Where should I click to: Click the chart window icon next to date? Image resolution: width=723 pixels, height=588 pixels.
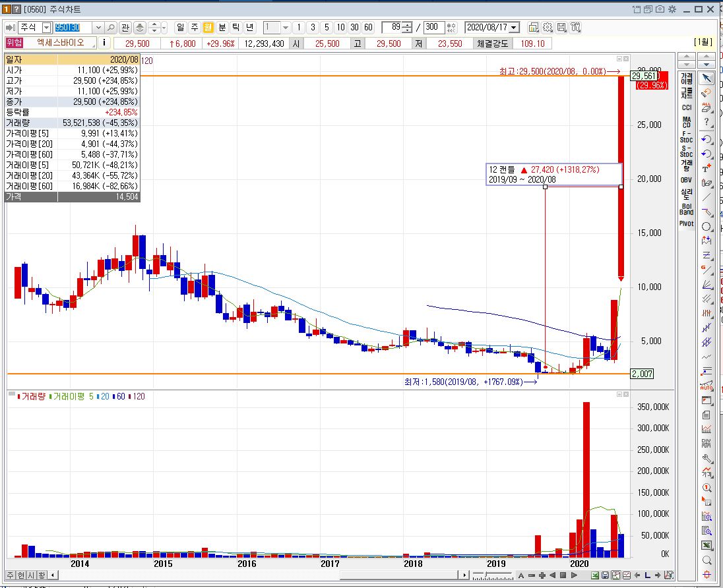pyautogui.click(x=534, y=28)
